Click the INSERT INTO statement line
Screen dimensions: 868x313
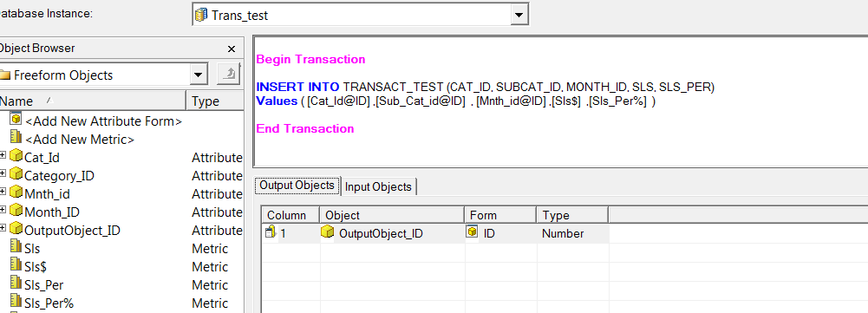(x=486, y=87)
